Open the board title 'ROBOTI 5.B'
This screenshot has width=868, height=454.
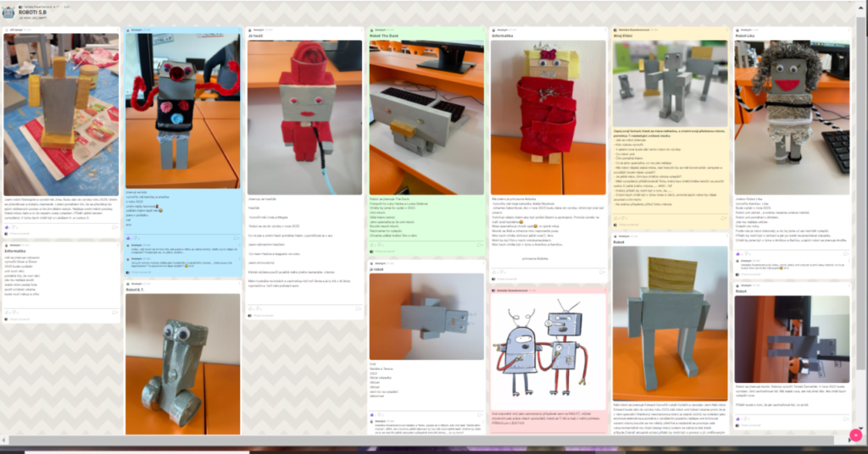point(35,10)
